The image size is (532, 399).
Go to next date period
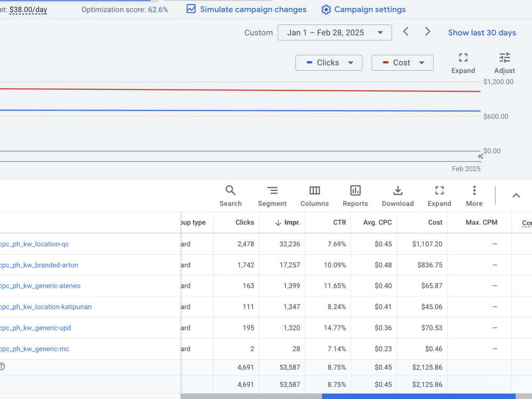[428, 32]
